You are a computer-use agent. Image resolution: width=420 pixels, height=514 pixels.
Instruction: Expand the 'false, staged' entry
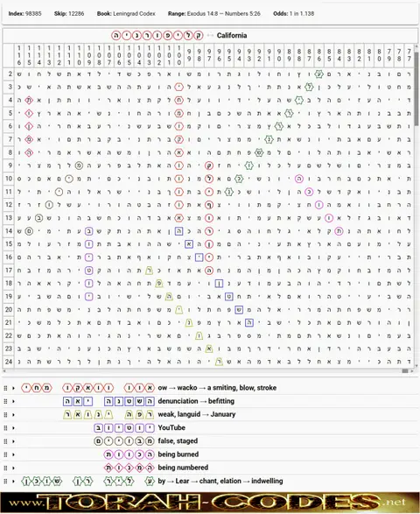13,441
